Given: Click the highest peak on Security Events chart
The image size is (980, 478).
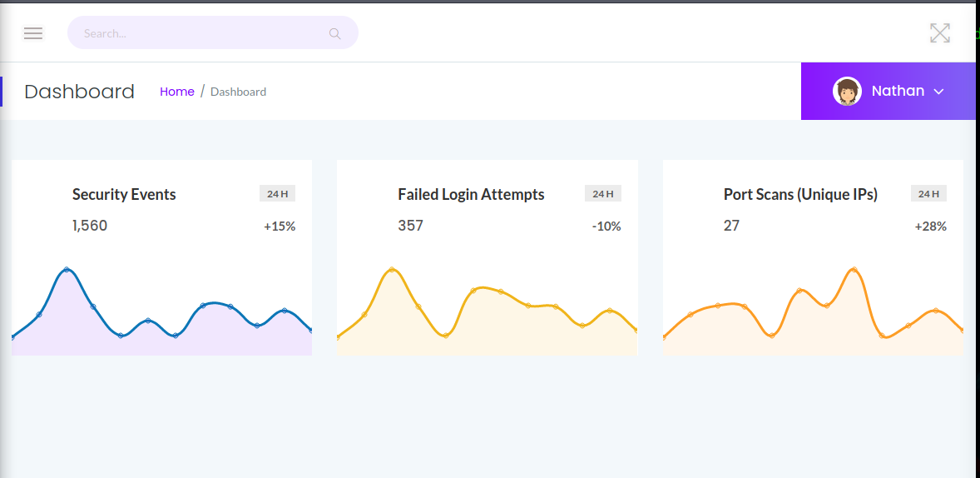Looking at the screenshot, I should click(x=67, y=269).
